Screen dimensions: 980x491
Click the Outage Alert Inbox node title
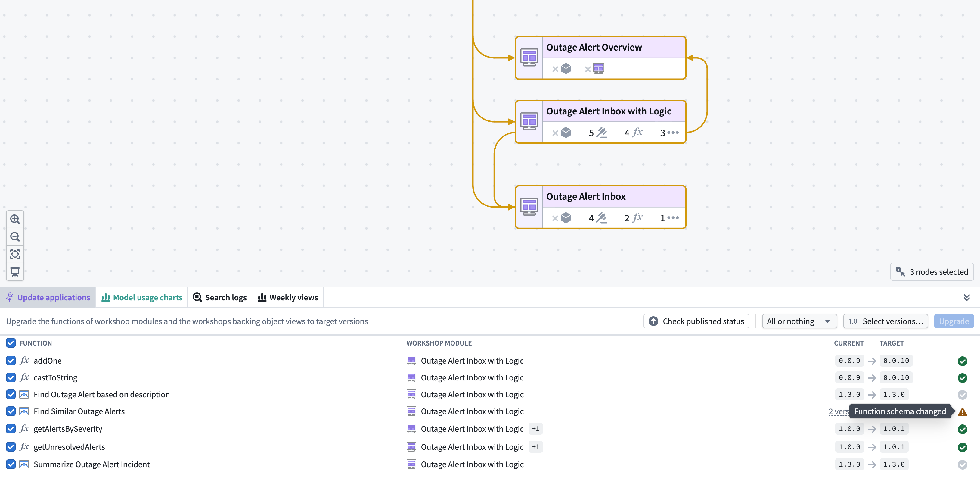click(x=586, y=196)
